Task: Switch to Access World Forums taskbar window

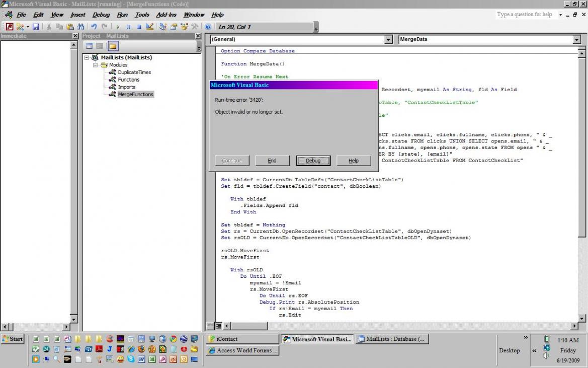Action: tap(242, 350)
